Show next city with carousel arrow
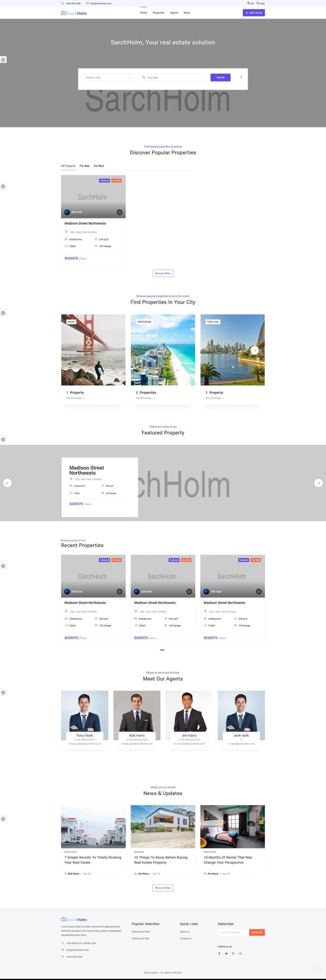Screen dimensions: 326x980 254,350
